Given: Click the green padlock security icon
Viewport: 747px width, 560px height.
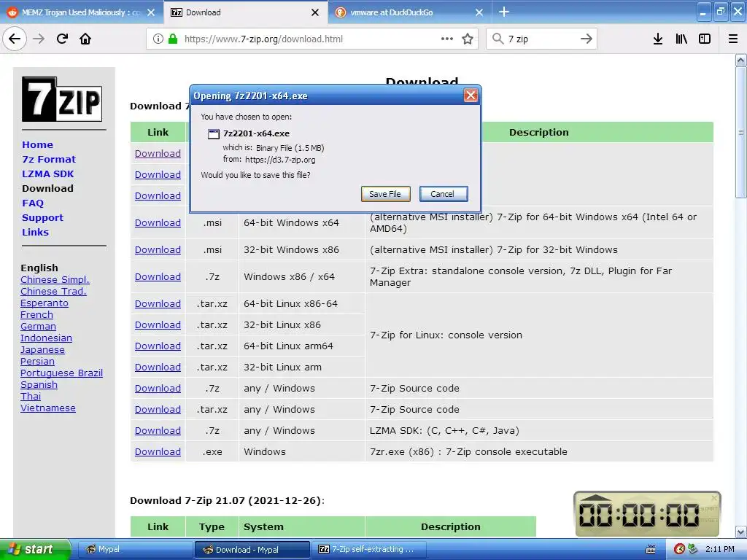Looking at the screenshot, I should click(173, 39).
